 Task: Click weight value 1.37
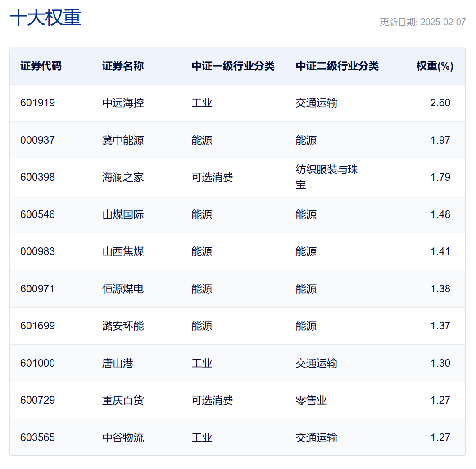pyautogui.click(x=440, y=326)
